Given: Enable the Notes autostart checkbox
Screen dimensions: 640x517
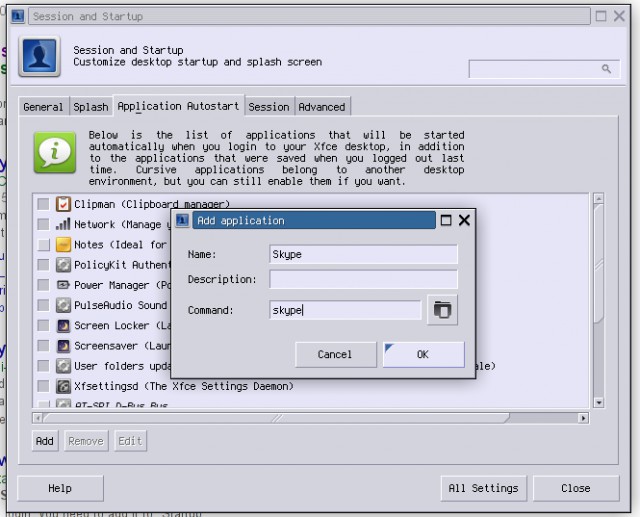Looking at the screenshot, I should tap(43, 244).
